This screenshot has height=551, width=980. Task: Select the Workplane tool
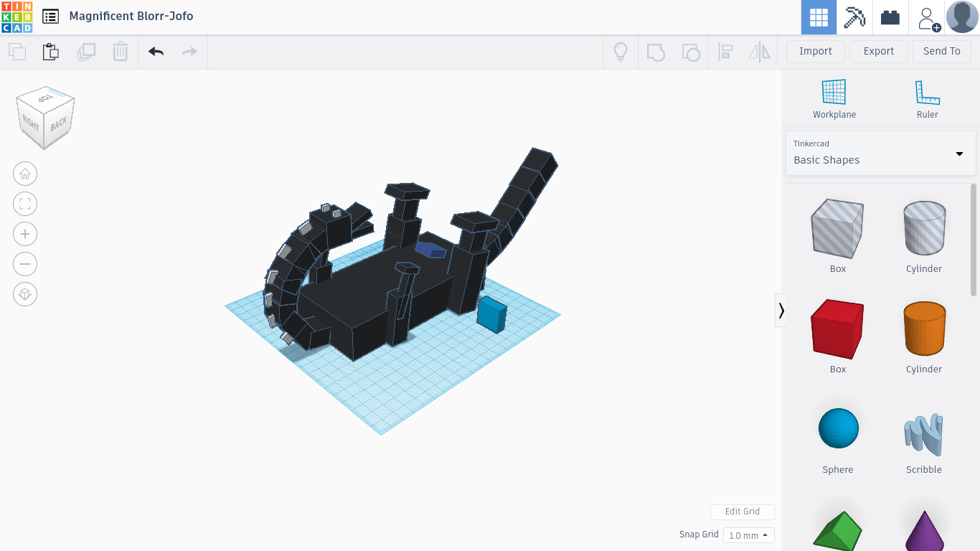tap(834, 99)
